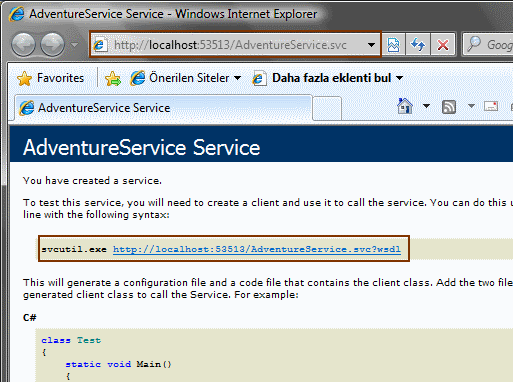Click the red Stop loading icon

(443, 45)
